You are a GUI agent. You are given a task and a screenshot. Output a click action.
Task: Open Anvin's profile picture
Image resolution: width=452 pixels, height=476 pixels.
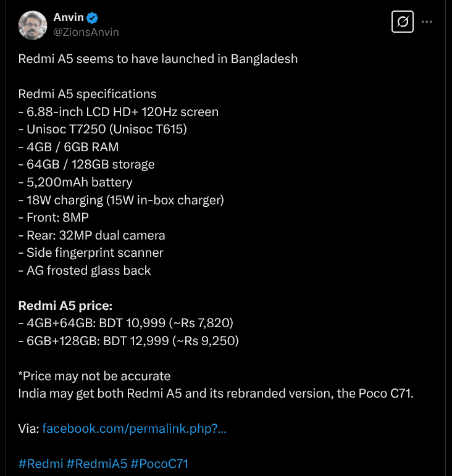click(33, 25)
